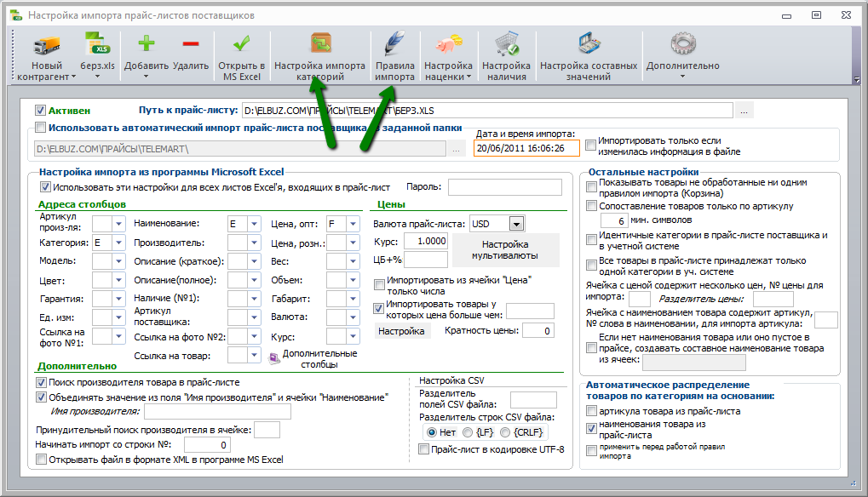Expand the toolbar overflow arrow at right
This screenshot has height=497, width=868.
coord(857,80)
